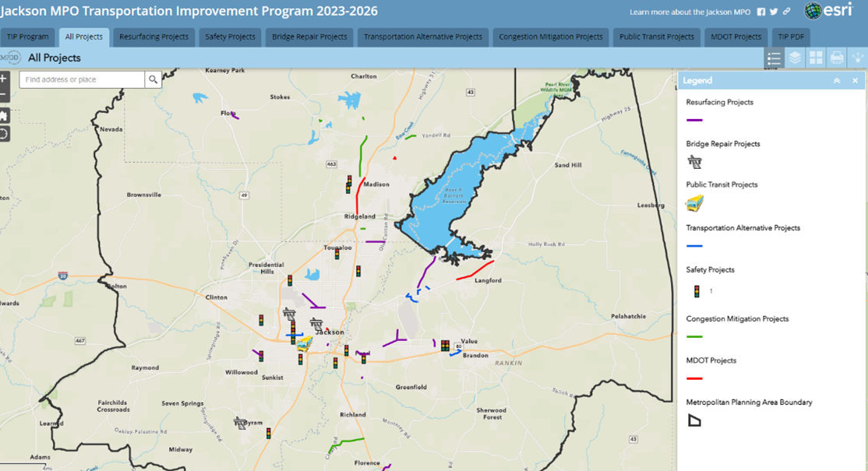Viewport: 868px width, 471px height.
Task: Switch to MDOT Projects tab
Action: [x=736, y=37]
